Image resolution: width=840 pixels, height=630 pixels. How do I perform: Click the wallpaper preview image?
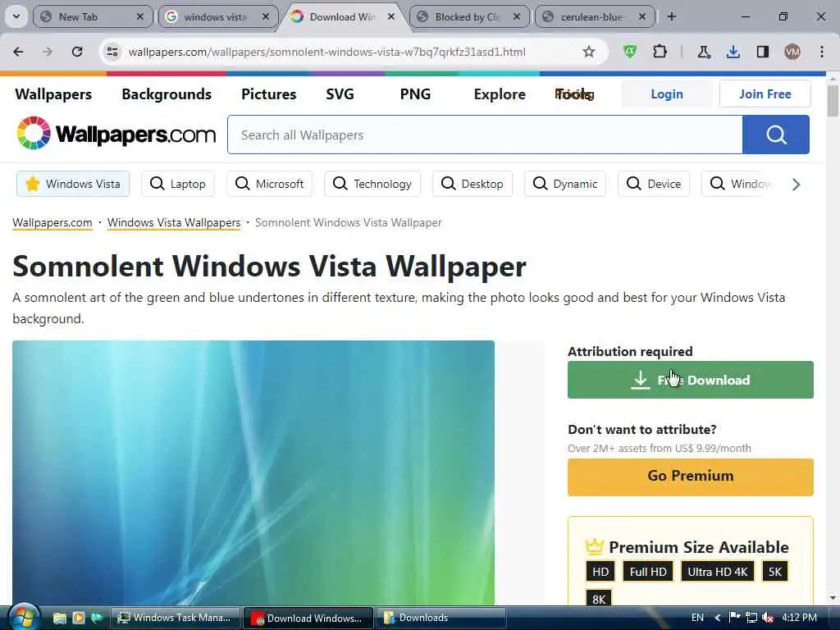coord(253,472)
